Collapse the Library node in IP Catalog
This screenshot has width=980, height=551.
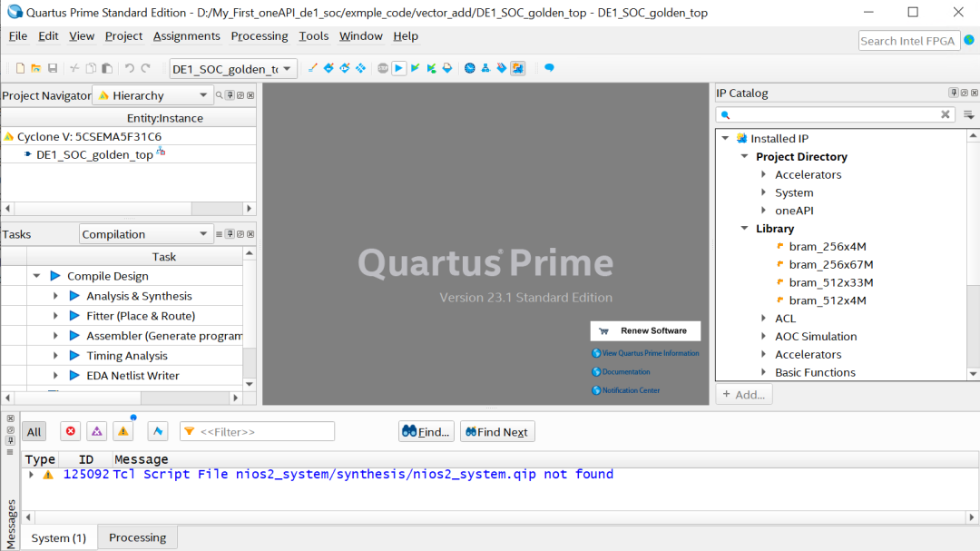(744, 228)
